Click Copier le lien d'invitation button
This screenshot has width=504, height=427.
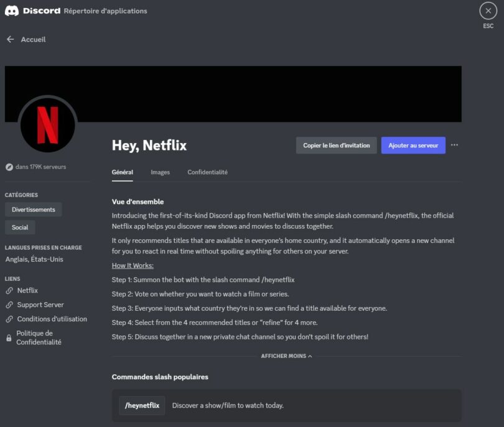tap(336, 145)
